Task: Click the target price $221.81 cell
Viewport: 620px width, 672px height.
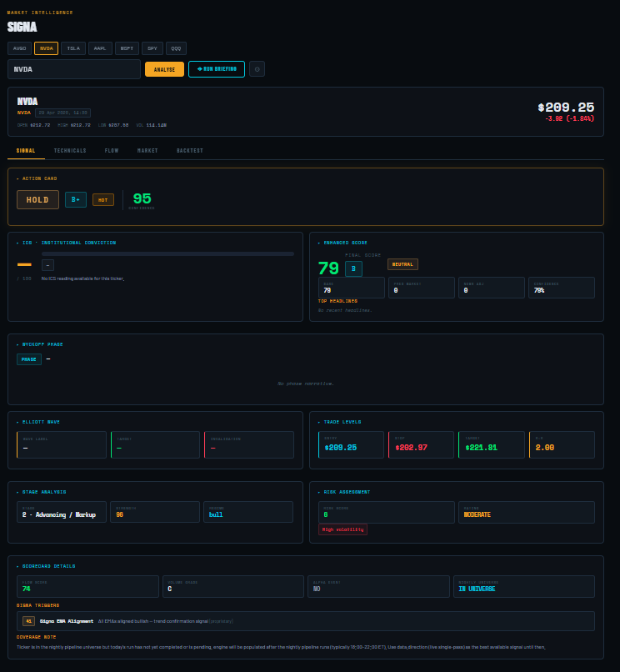Action: (492, 445)
